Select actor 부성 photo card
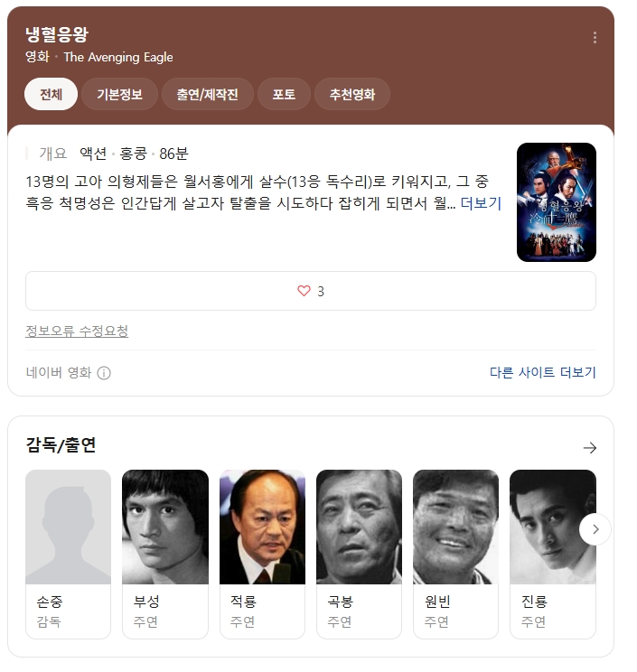This screenshot has width=637, height=672. (165, 555)
